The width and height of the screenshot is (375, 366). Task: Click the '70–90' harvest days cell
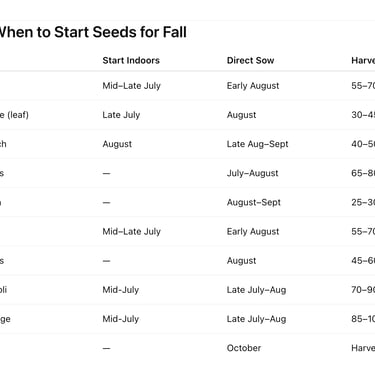[x=363, y=290]
